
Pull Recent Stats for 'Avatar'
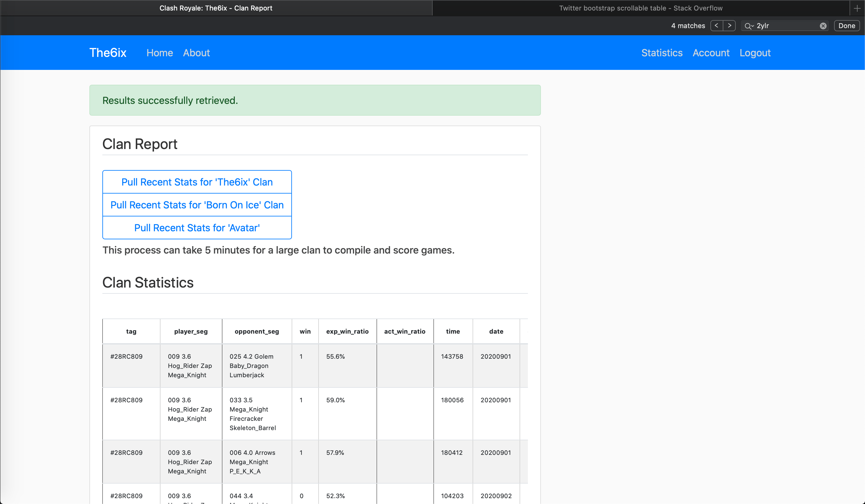tap(197, 228)
